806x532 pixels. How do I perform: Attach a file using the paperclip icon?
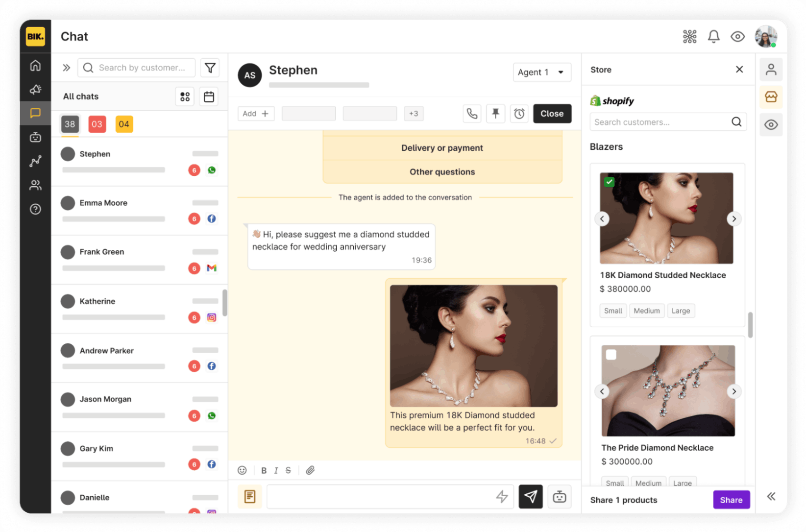[x=310, y=470]
